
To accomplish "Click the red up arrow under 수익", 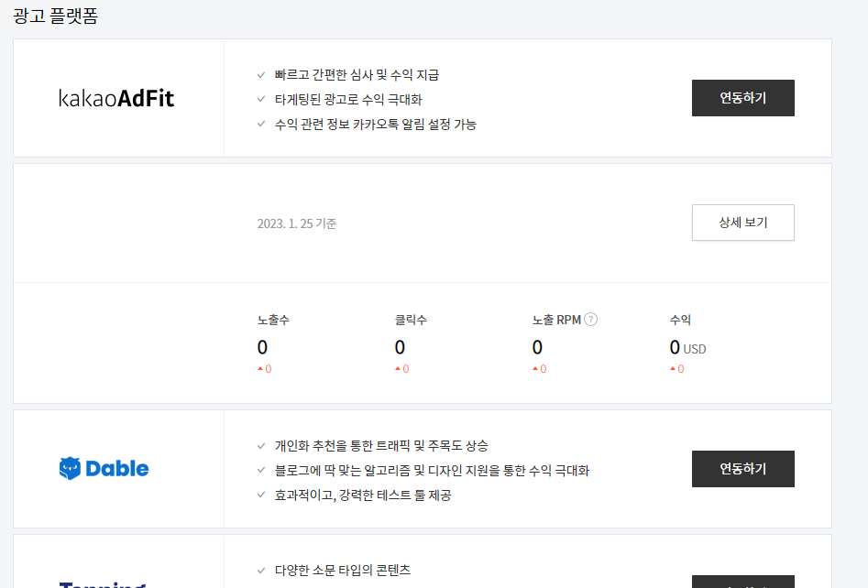I will click(x=673, y=368).
